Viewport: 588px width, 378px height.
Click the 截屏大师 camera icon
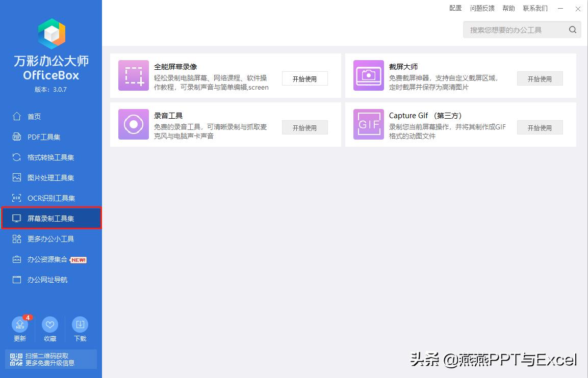click(x=368, y=75)
